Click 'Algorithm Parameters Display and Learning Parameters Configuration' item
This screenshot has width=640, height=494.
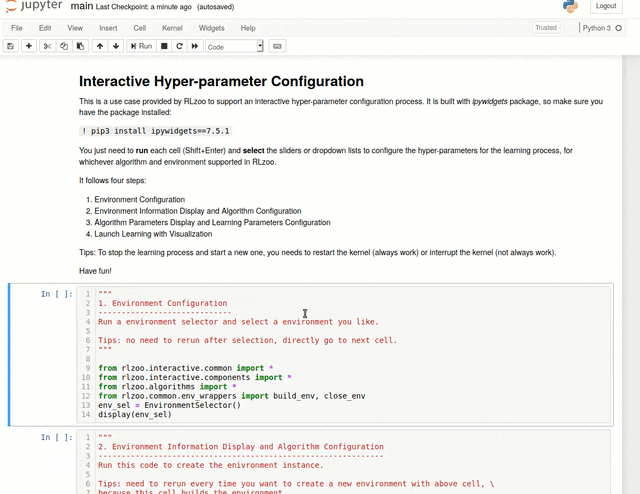click(x=212, y=223)
